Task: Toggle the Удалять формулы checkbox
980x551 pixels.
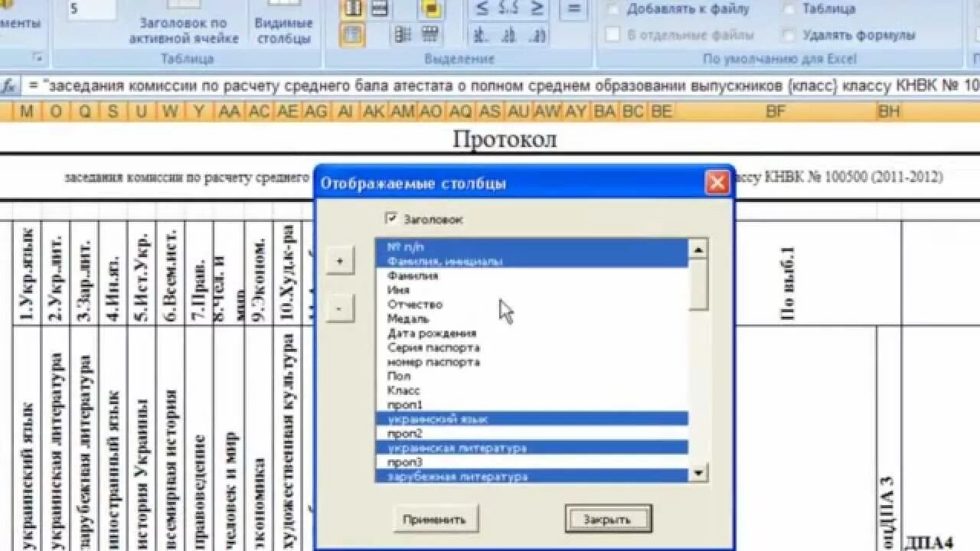Action: (x=789, y=34)
